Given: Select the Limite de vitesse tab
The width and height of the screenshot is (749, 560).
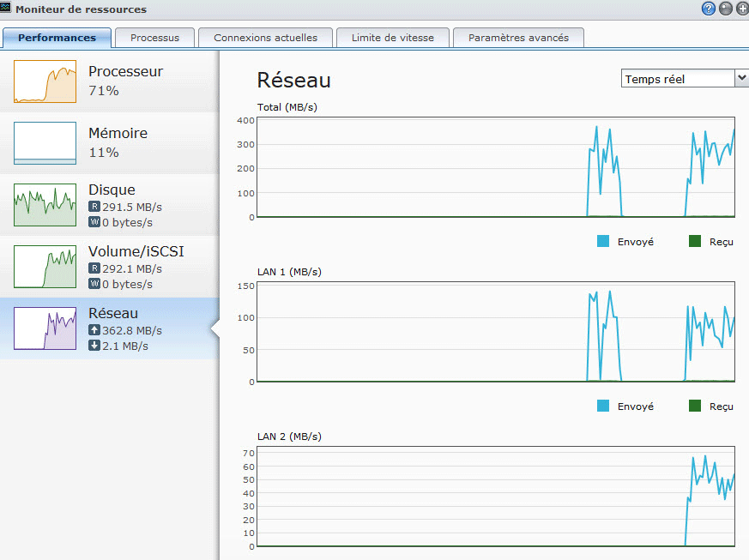Looking at the screenshot, I should pos(393,38).
